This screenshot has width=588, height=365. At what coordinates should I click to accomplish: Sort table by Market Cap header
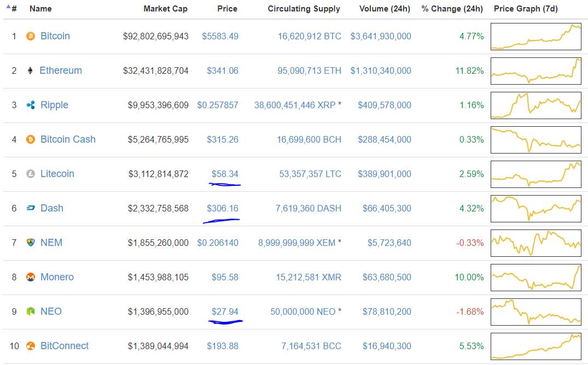coord(165,9)
